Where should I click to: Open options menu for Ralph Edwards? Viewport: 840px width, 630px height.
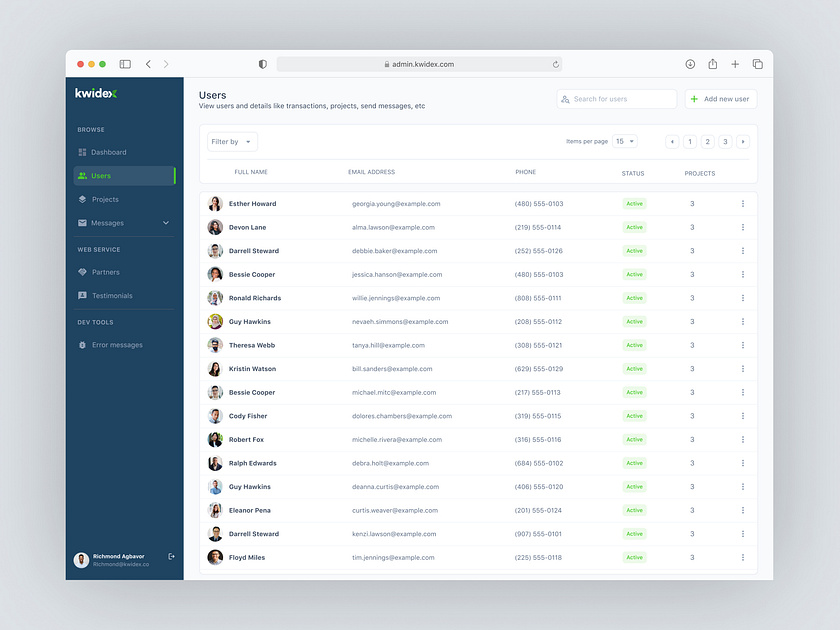742,463
